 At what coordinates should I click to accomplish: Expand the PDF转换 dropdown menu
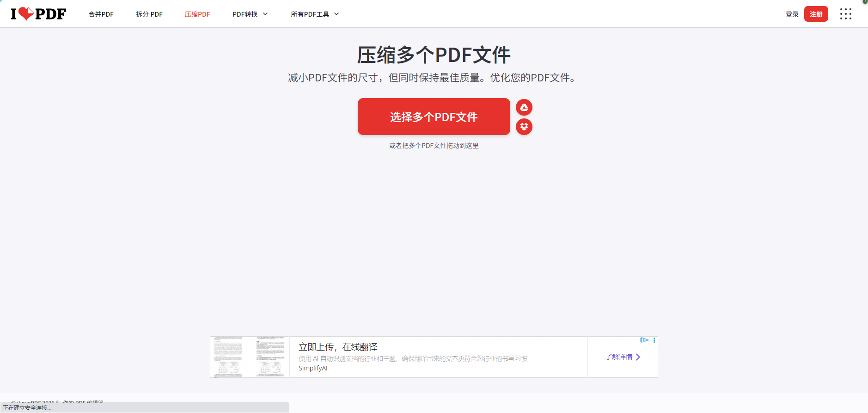(250, 14)
